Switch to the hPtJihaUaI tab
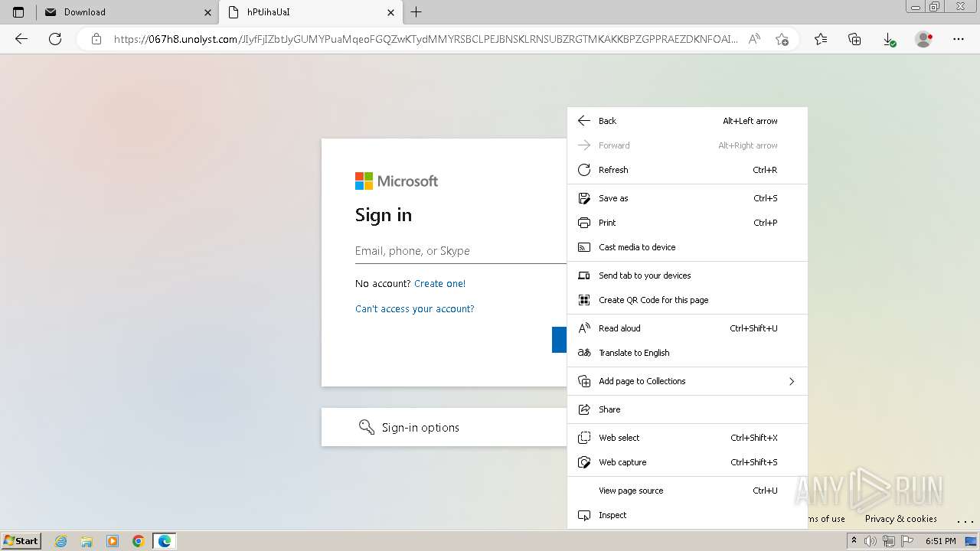Image resolution: width=980 pixels, height=551 pixels. click(310, 12)
